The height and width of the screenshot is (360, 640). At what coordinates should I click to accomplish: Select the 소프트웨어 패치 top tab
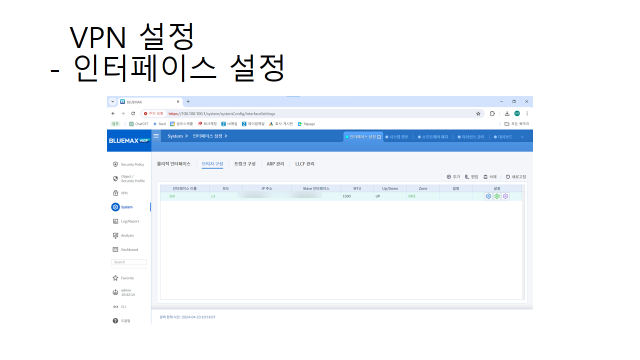point(433,137)
